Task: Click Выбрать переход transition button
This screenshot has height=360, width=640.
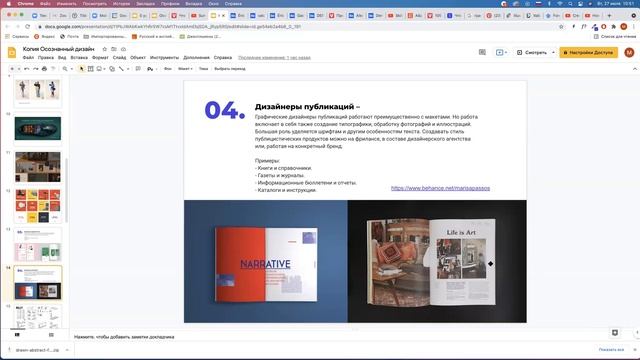Action: point(230,69)
